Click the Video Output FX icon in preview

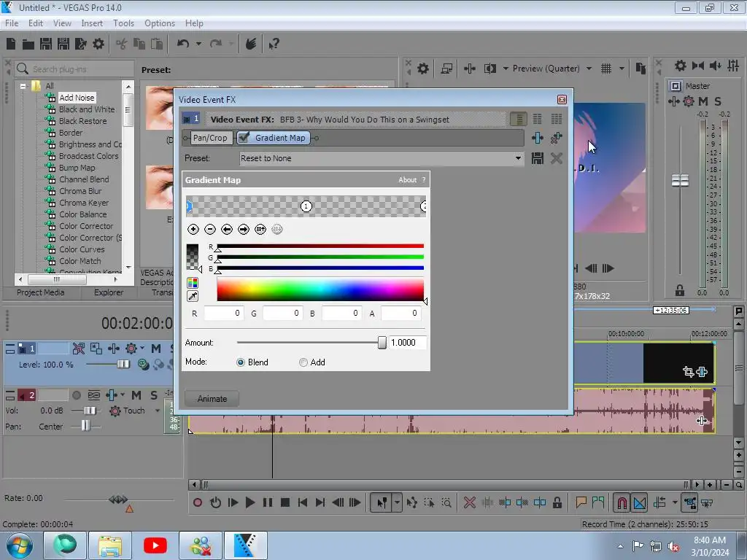click(x=469, y=69)
